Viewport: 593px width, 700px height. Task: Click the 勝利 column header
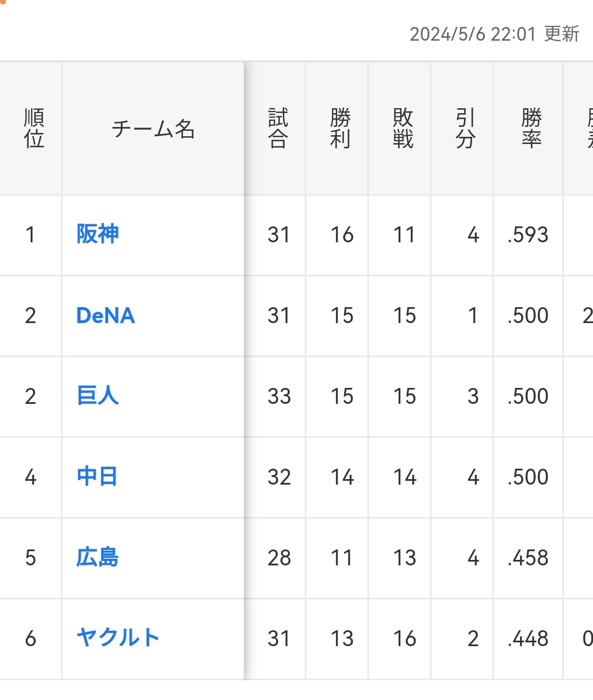click(x=340, y=129)
